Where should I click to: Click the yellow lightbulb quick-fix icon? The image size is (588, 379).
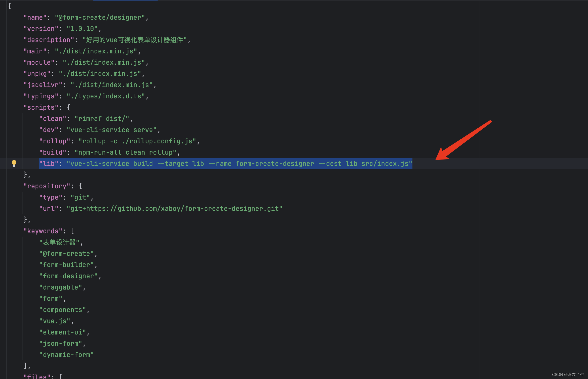click(14, 163)
